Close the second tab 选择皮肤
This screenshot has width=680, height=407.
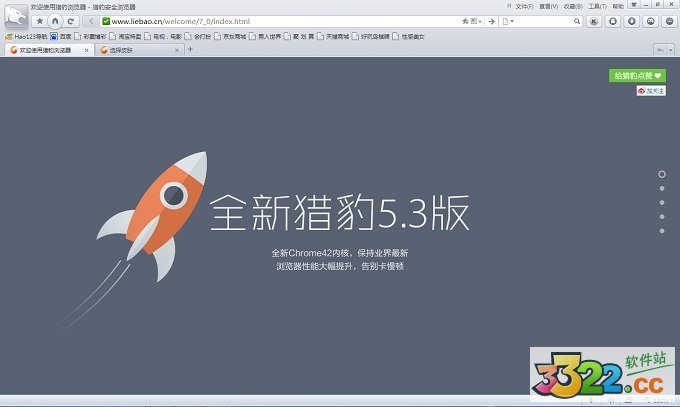click(x=177, y=50)
